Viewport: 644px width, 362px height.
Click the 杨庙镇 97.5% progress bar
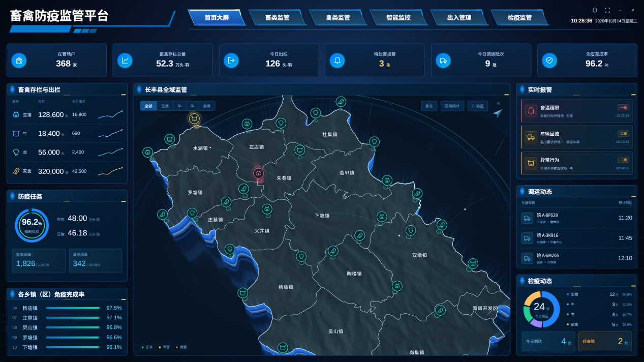click(x=73, y=308)
